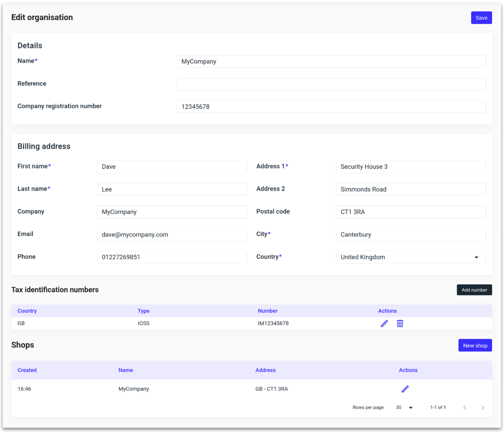Click the Address 1 field
The height and width of the screenshot is (432, 504).
tap(411, 167)
